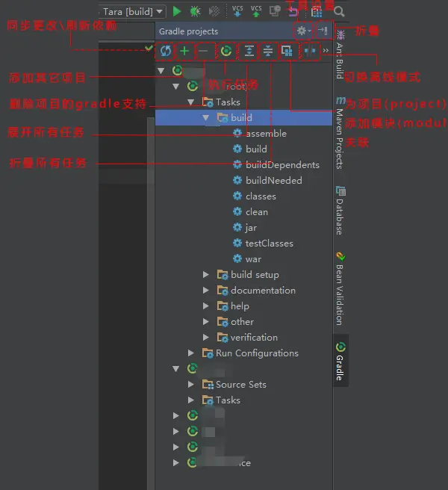Click Execute Gradle task icon

[226, 51]
